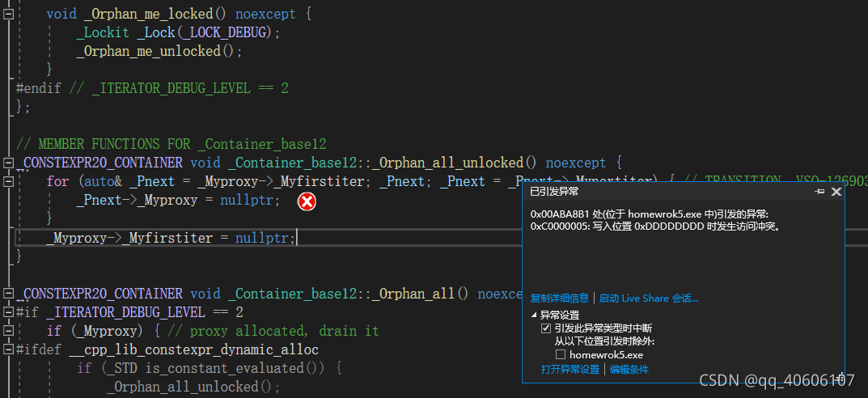The width and height of the screenshot is (868, 398).
Task: Click the _Lockit _Lock(_LOCK_DEBUG); code line
Action: coord(178,32)
